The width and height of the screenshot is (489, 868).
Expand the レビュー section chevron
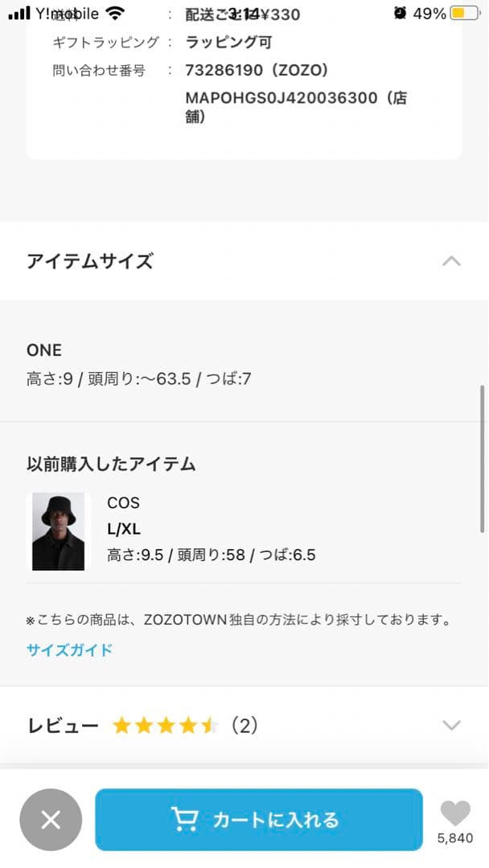(452, 726)
